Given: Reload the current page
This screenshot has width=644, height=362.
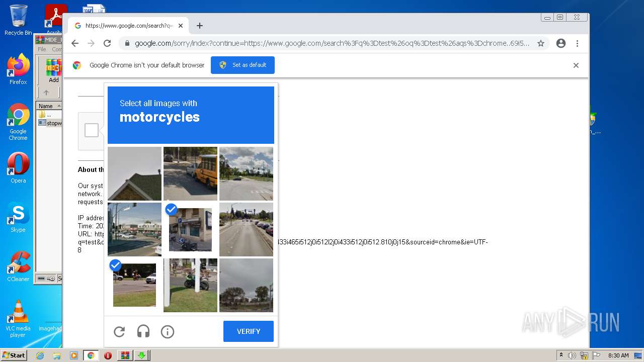Looking at the screenshot, I should (107, 43).
